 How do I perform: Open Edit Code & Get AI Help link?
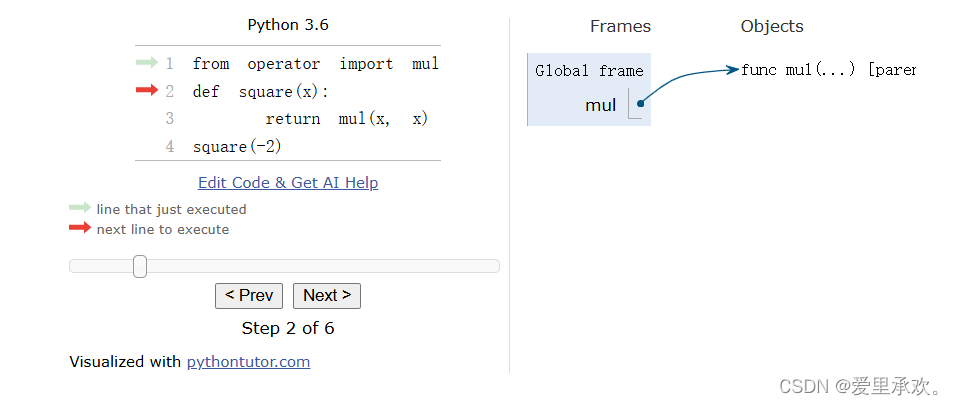pos(288,182)
